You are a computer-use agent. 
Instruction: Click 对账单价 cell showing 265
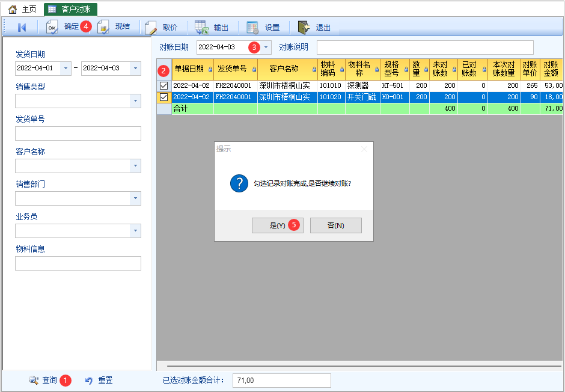pos(530,86)
